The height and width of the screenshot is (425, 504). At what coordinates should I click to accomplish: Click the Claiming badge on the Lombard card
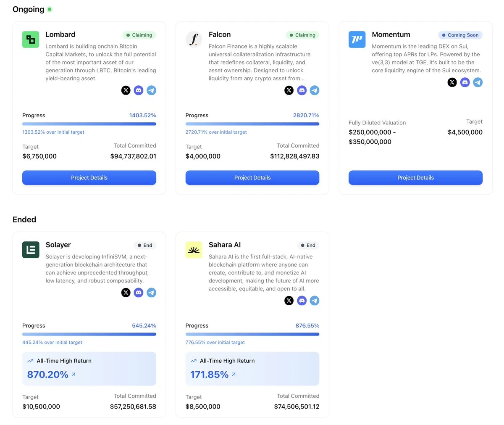139,35
